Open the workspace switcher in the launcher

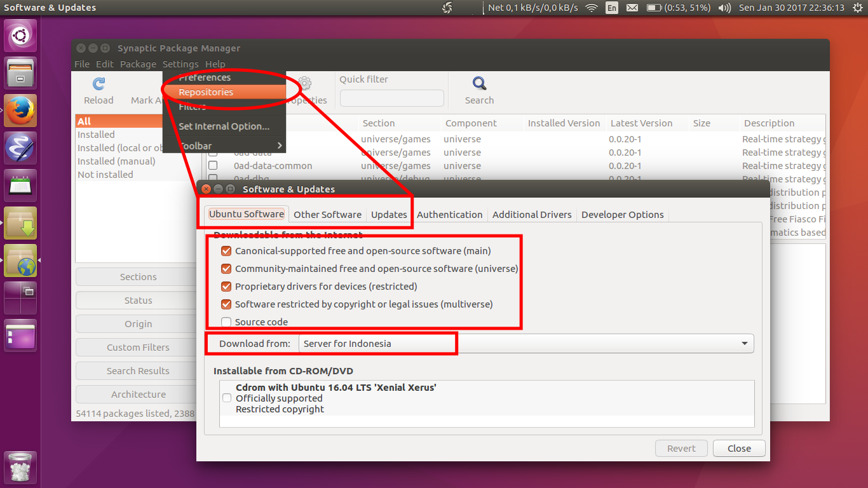(x=20, y=298)
